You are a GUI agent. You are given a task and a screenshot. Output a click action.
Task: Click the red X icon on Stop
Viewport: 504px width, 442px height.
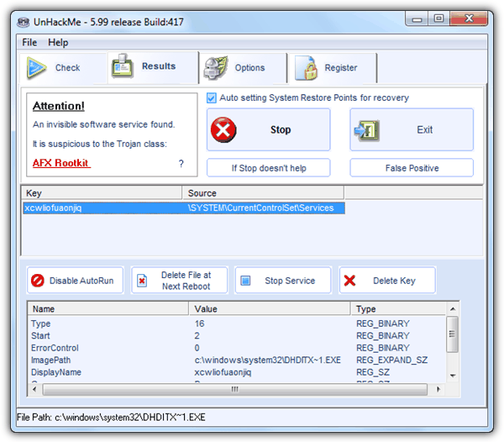[223, 130]
